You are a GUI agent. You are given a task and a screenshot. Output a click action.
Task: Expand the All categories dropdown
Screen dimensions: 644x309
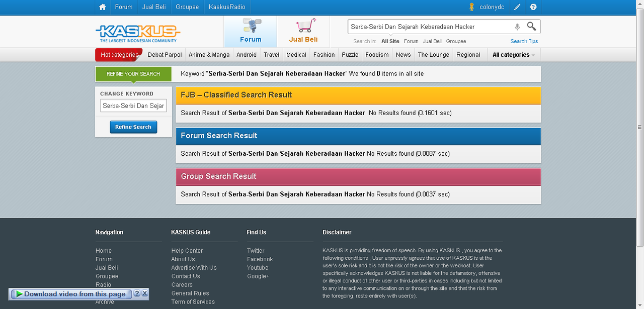pyautogui.click(x=514, y=55)
